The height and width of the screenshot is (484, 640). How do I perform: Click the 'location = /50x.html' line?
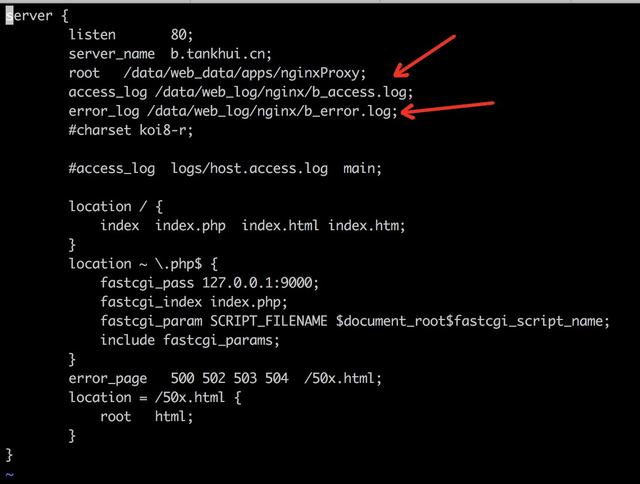point(155,397)
